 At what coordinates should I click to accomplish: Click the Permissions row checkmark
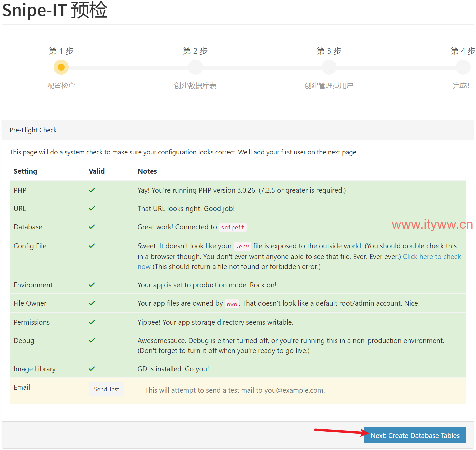pos(92,322)
